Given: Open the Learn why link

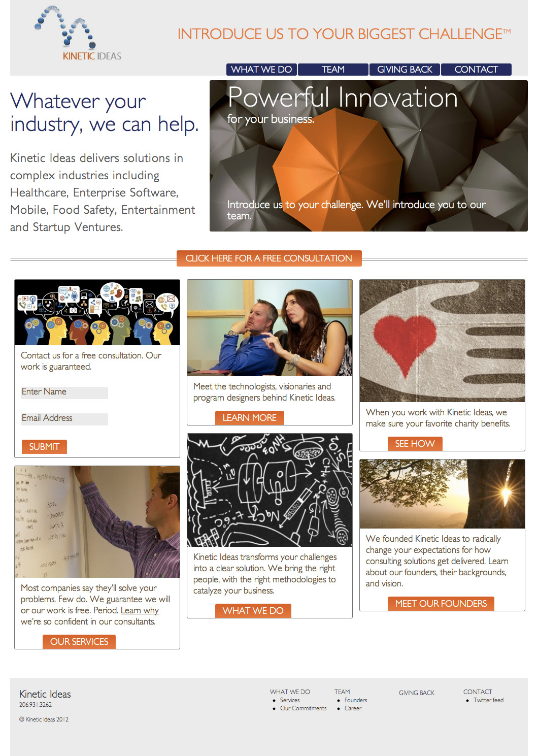Looking at the screenshot, I should pyautogui.click(x=140, y=610).
